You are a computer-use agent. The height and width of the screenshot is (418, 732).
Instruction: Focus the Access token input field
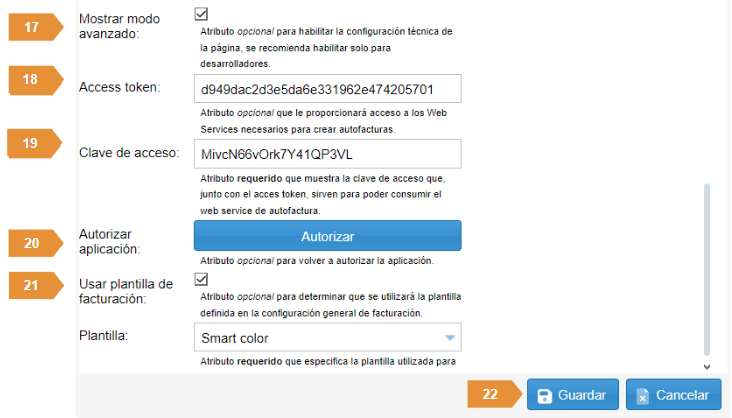click(x=328, y=89)
